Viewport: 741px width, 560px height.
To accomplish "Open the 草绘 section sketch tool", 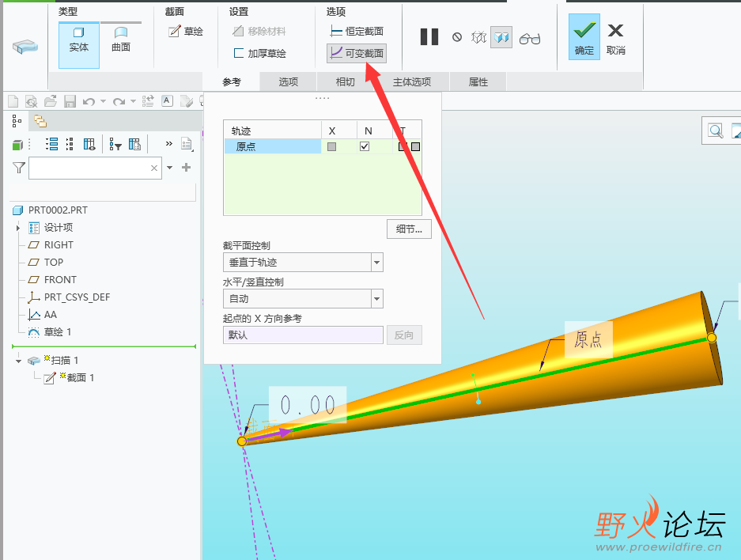I will (x=186, y=31).
